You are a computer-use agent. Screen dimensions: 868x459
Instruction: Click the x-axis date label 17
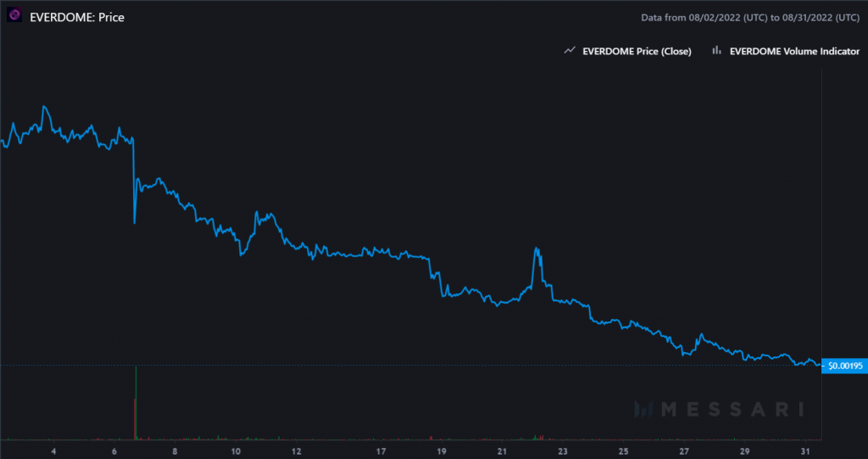click(381, 451)
